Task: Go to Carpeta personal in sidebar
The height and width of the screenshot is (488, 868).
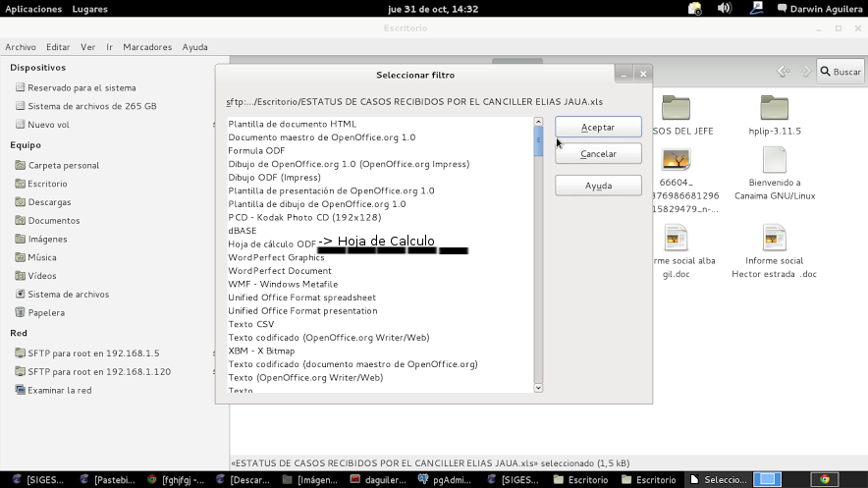Action: (58, 165)
